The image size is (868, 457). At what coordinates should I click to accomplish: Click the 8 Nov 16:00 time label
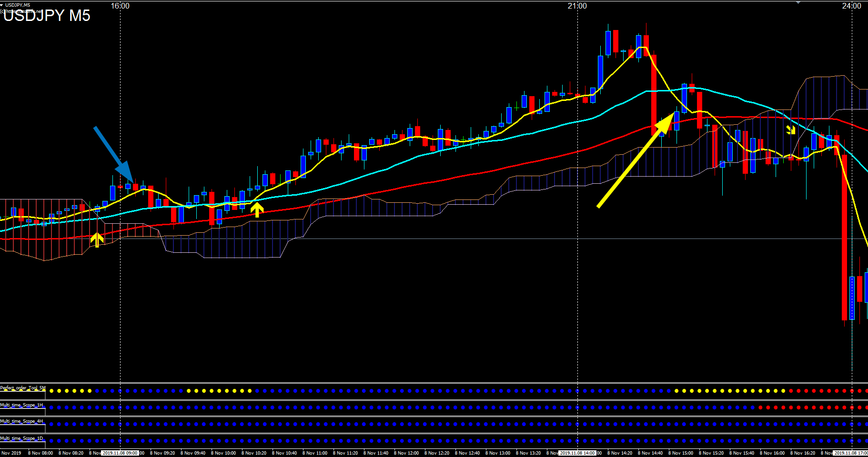[772, 453]
